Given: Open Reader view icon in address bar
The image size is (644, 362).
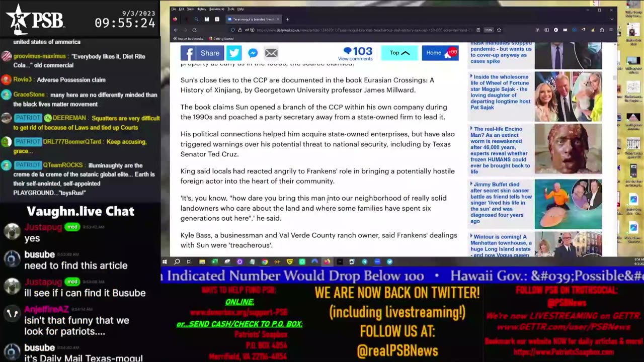Looking at the screenshot, I should [478, 30].
